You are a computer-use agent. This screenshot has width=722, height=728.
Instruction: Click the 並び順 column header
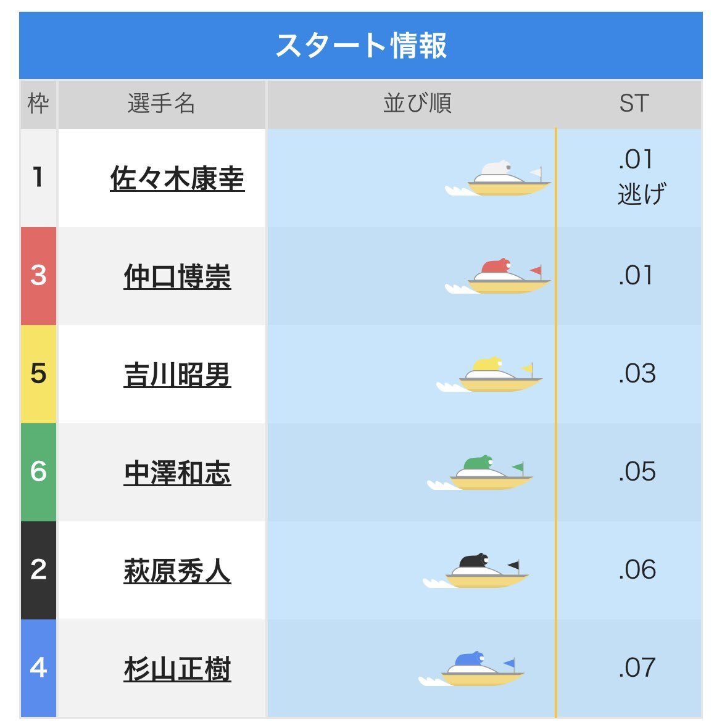[x=417, y=104]
